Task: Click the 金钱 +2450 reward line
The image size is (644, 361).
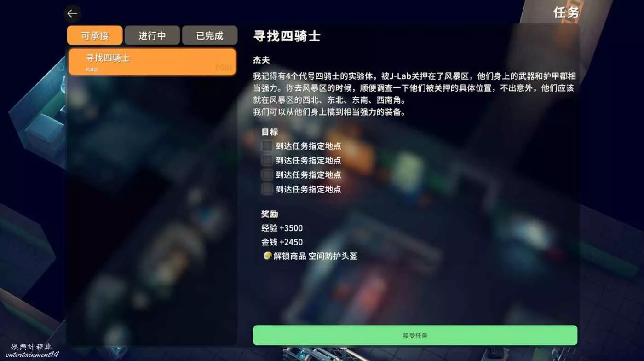Action: tap(282, 242)
